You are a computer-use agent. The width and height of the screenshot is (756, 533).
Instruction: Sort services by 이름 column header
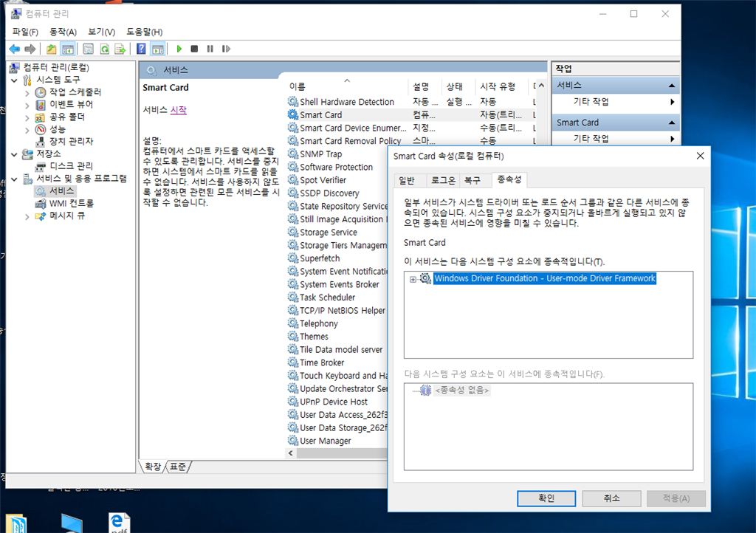pos(347,86)
